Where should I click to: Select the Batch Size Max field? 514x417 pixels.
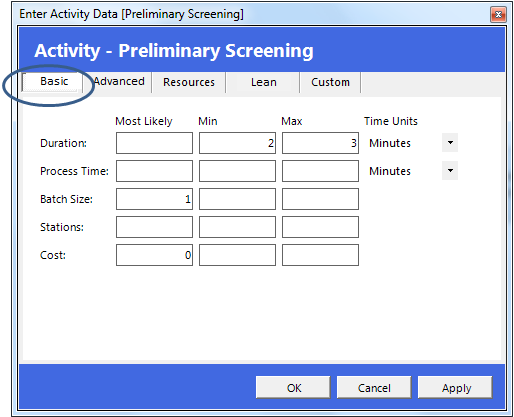320,199
